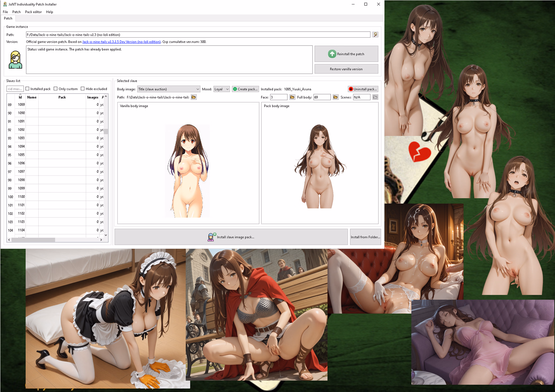Expand the Body image dropdown
The height and width of the screenshot is (392, 555).
click(197, 89)
